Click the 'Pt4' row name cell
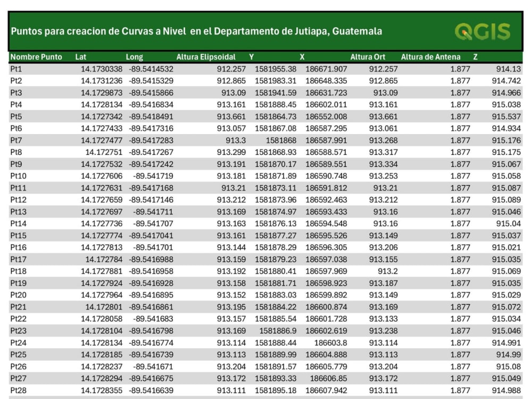This screenshot has width=532, height=399. 16,104
